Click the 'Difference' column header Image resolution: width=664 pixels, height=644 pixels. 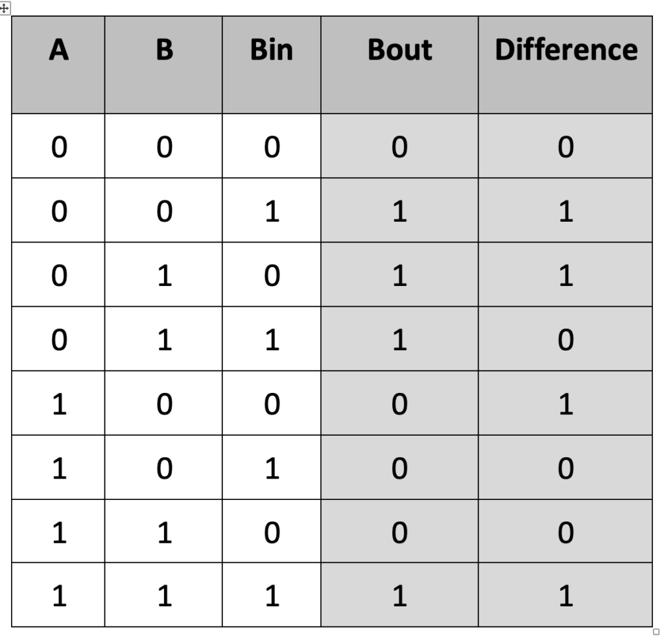tap(565, 65)
